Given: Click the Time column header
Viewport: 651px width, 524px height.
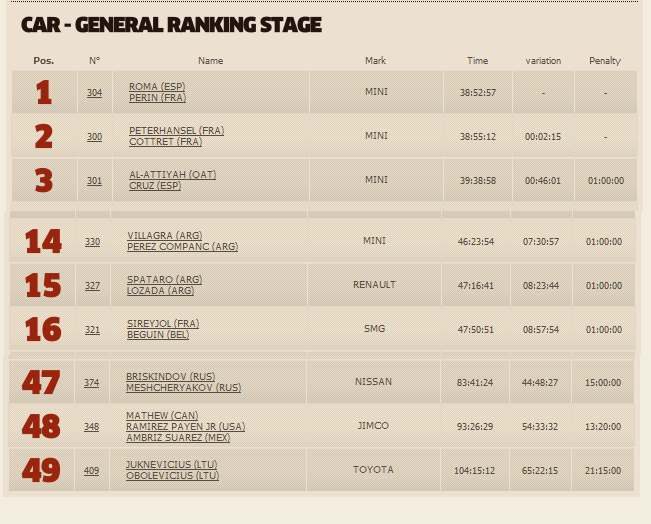Looking at the screenshot, I should click(478, 61).
